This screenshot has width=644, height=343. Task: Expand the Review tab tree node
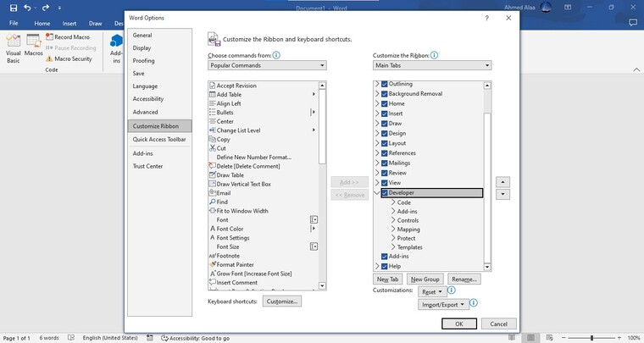(377, 173)
